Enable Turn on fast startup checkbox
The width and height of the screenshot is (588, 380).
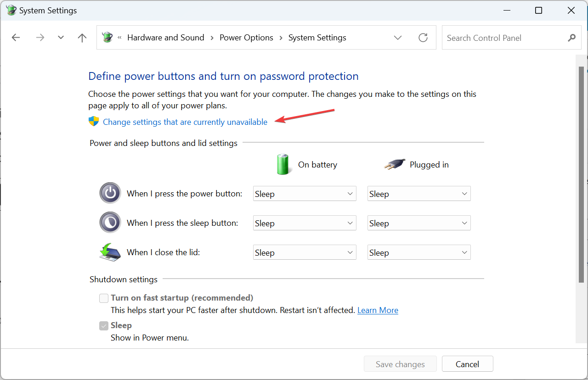pyautogui.click(x=104, y=298)
